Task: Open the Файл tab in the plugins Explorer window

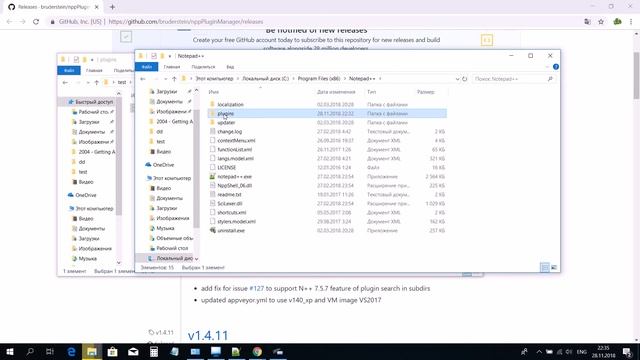Action: point(69,71)
